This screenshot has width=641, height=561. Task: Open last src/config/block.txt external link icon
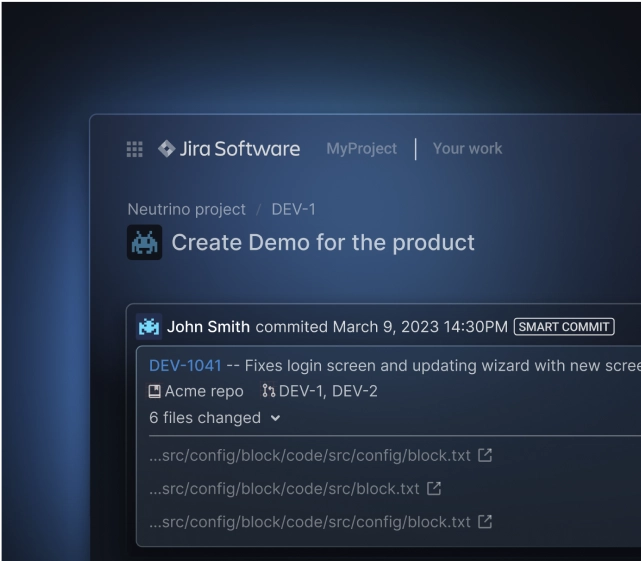pyautogui.click(x=485, y=522)
